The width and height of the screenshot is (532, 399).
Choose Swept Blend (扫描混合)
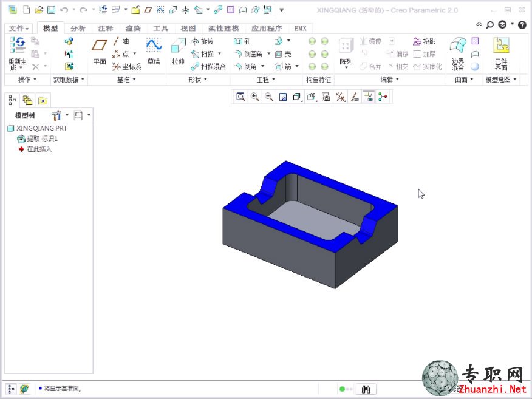[x=208, y=67]
